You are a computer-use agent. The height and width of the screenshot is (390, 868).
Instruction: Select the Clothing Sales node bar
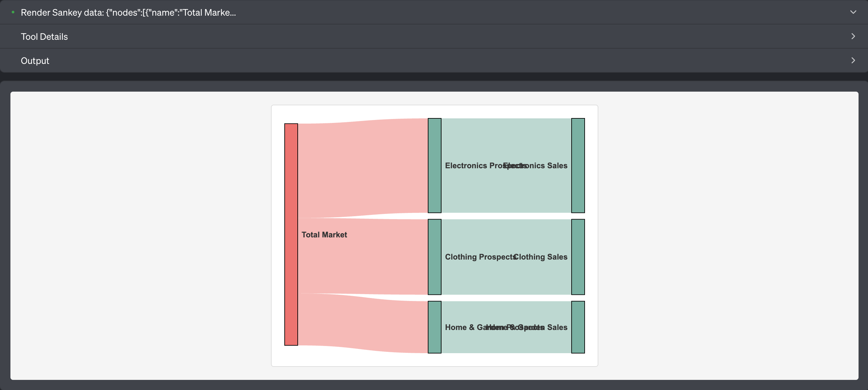[578, 257]
